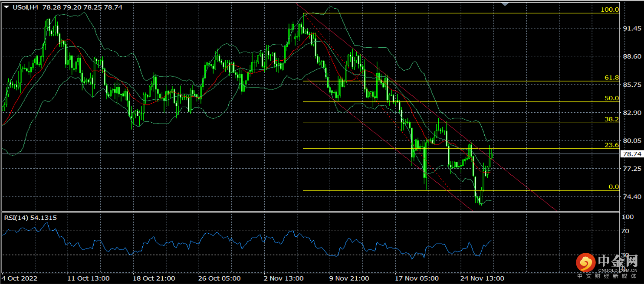Select the 0.0 Fibonacci base label
Viewport: 644px width, 284px height.
coord(613,187)
